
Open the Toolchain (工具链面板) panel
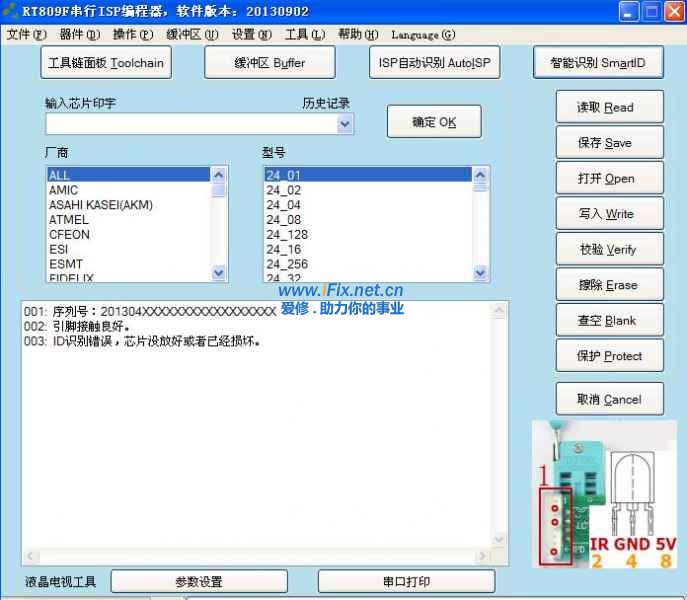pyautogui.click(x=107, y=63)
